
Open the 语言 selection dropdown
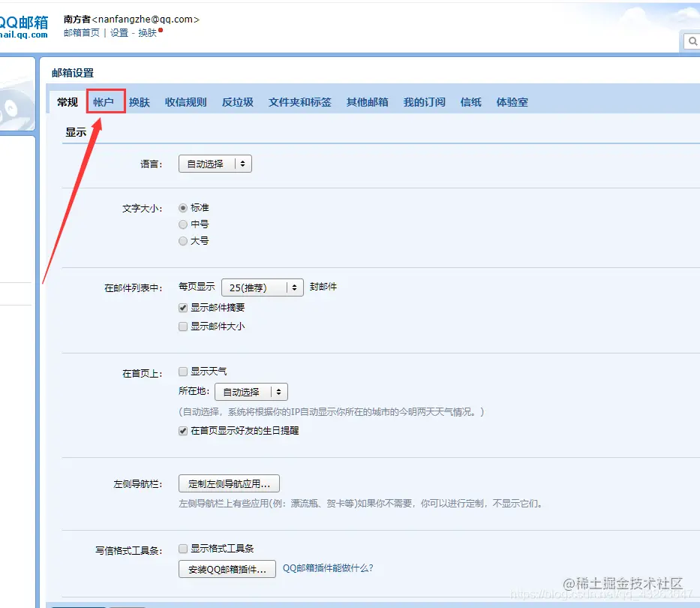[x=215, y=163]
